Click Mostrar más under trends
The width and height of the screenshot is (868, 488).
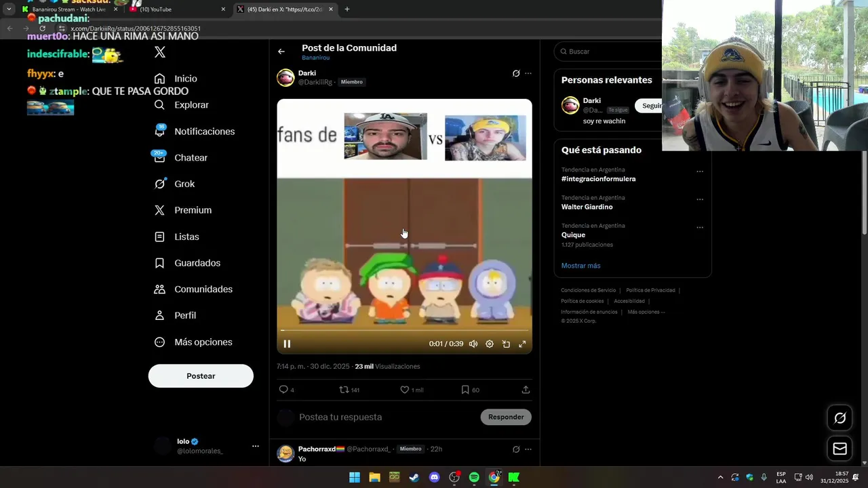[581, 266]
